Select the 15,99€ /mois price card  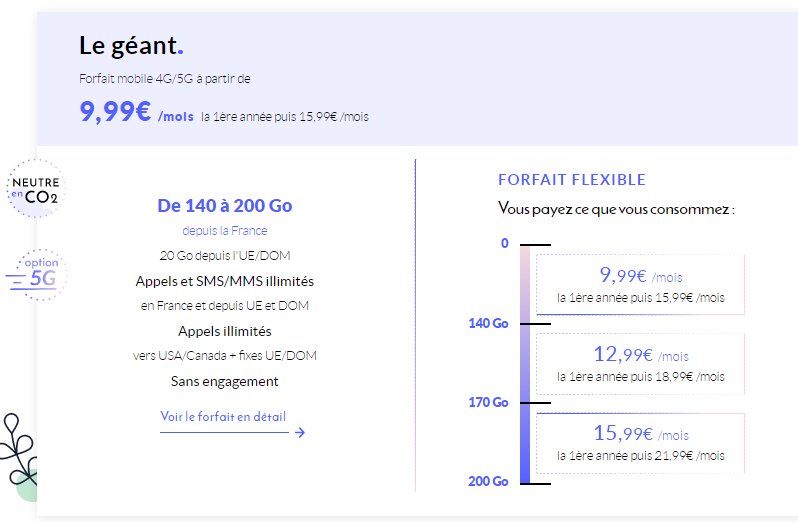(x=640, y=443)
